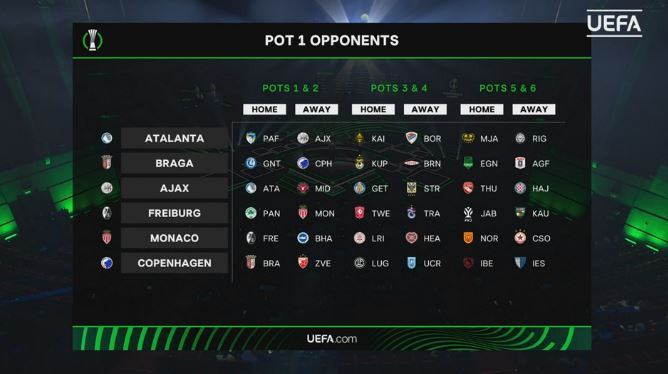This screenshot has height=374, width=668.
Task: Click the UEFA logo in the corner
Action: point(614,23)
